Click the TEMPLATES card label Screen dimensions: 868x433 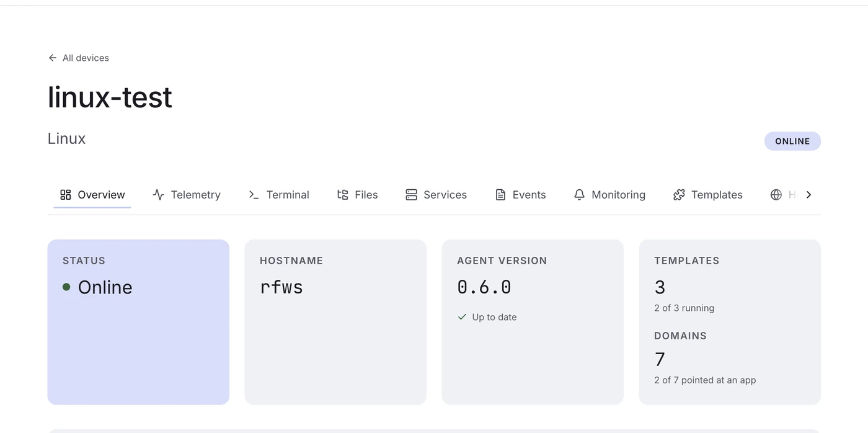(x=687, y=261)
